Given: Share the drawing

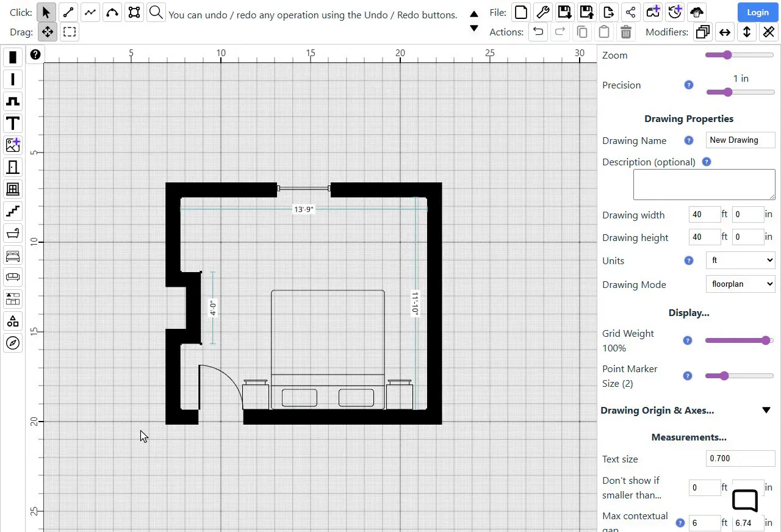Looking at the screenshot, I should pos(630,12).
